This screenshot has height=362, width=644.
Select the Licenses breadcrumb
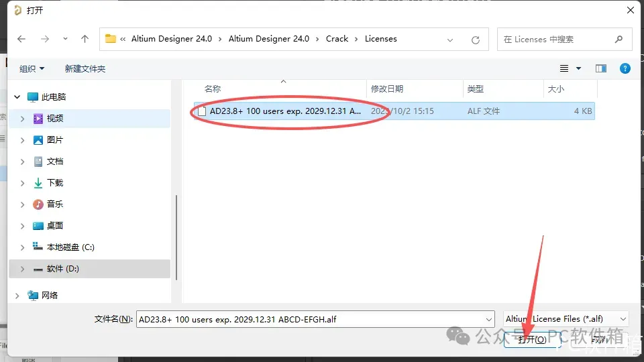381,39
